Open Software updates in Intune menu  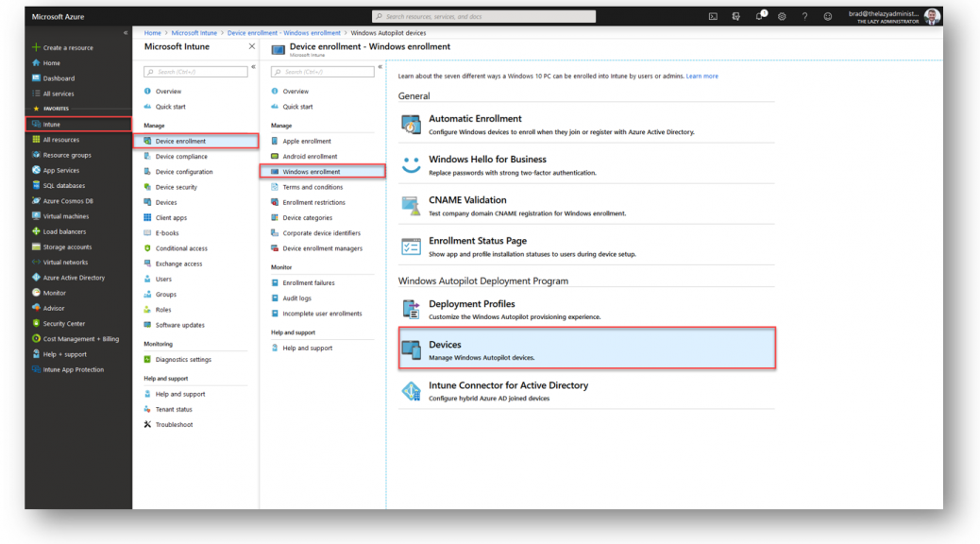(x=180, y=325)
